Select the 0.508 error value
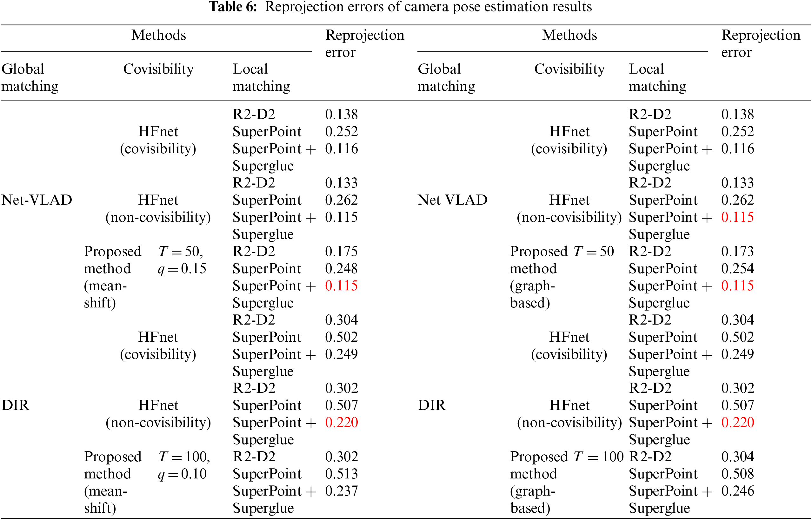Image resolution: width=812 pixels, height=520 pixels. coord(737,474)
